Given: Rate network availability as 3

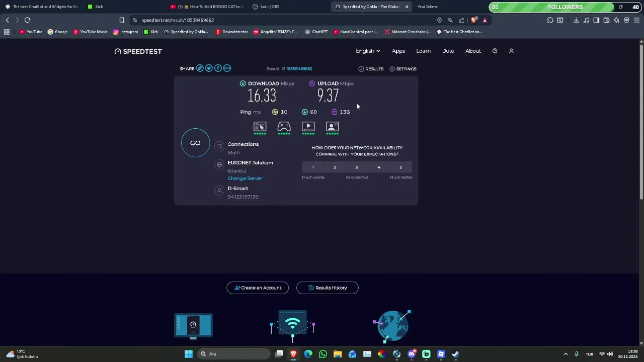Looking at the screenshot, I should coord(357,167).
